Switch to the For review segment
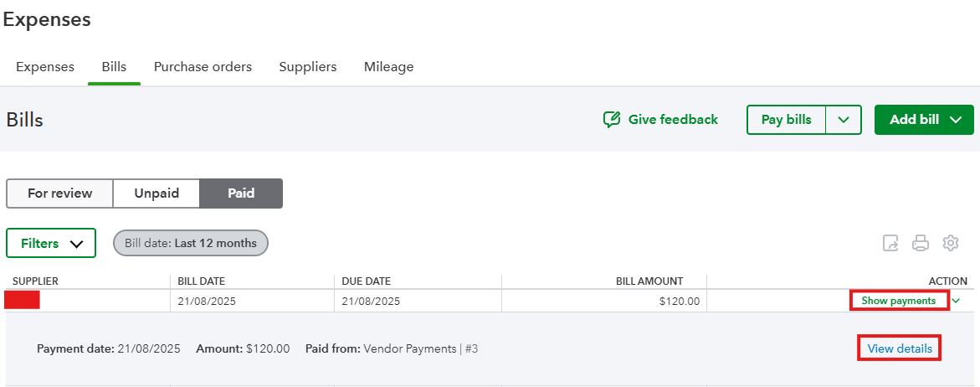The image size is (980, 387). (x=59, y=193)
